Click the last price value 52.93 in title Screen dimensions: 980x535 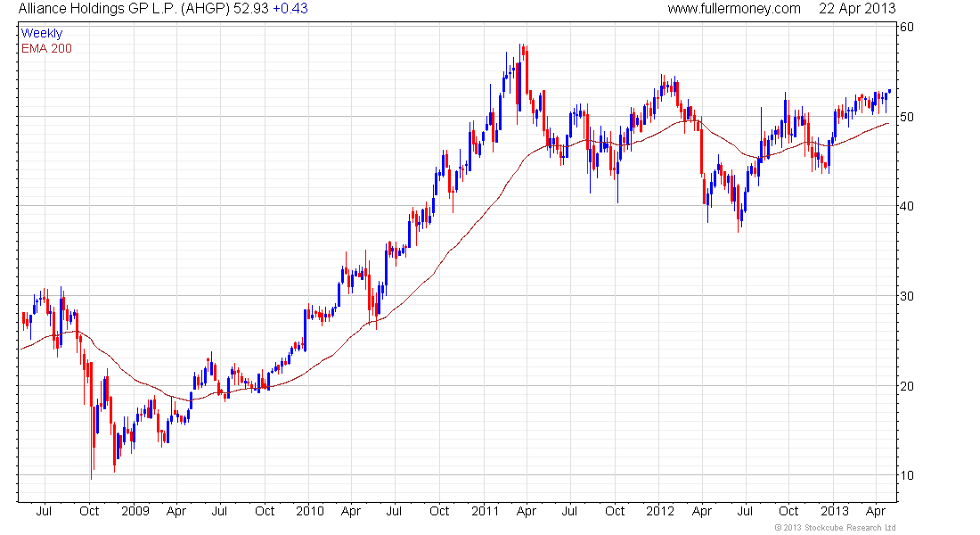point(251,9)
